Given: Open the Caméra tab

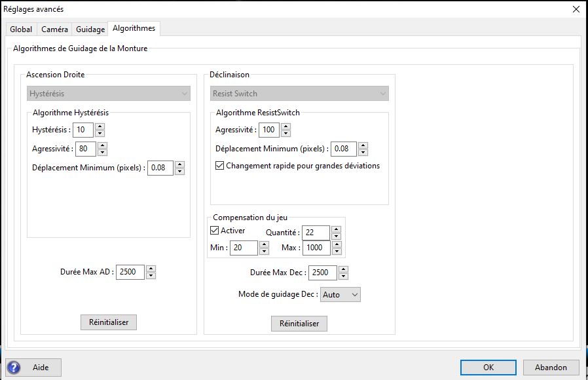Looking at the screenshot, I should coord(54,29).
